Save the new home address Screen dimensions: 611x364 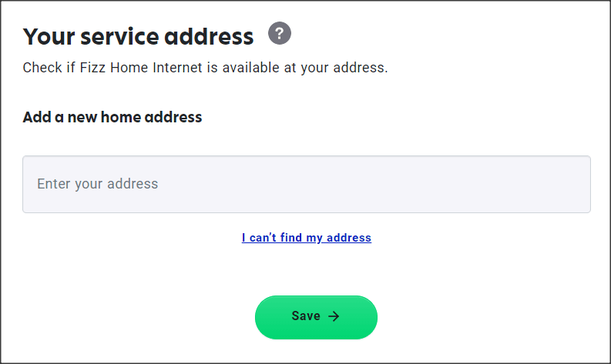pyautogui.click(x=316, y=317)
